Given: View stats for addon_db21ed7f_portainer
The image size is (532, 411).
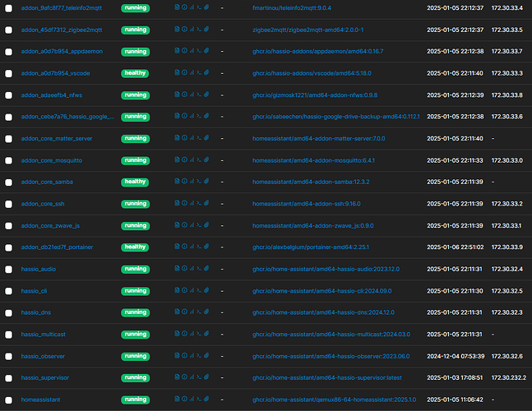Looking at the screenshot, I should click(x=192, y=247).
